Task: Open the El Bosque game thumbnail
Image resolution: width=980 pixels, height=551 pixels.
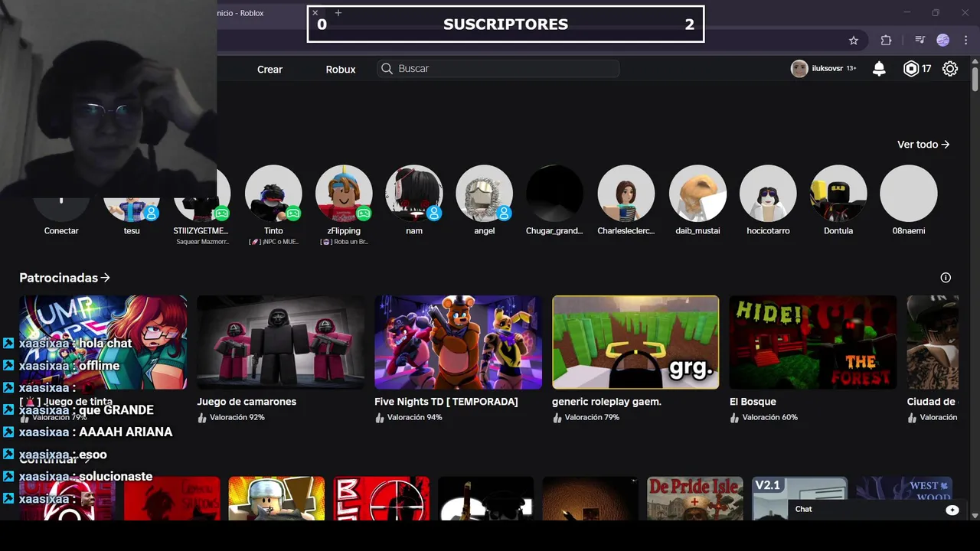Action: 813,342
